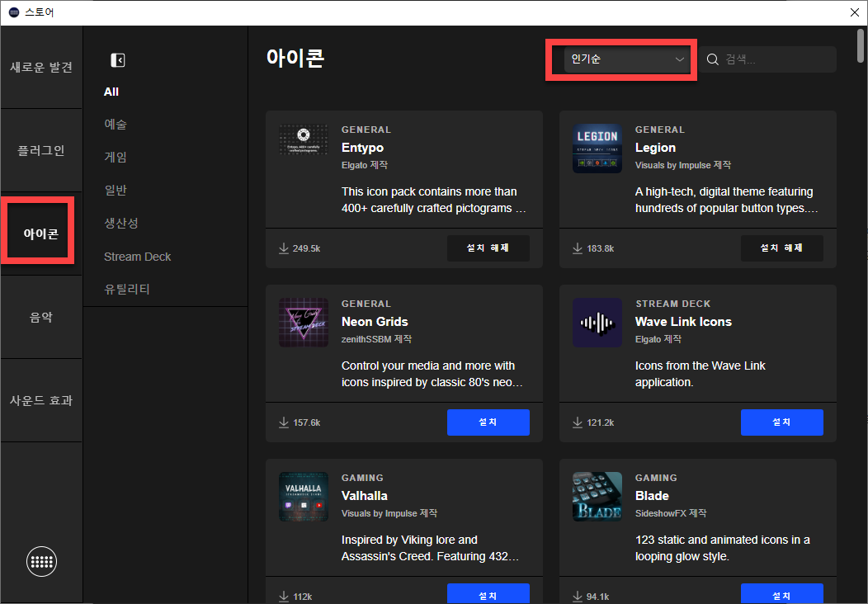Image resolution: width=868 pixels, height=604 pixels.
Task: Click the download icon next to 157.6k
Action: pyautogui.click(x=284, y=422)
